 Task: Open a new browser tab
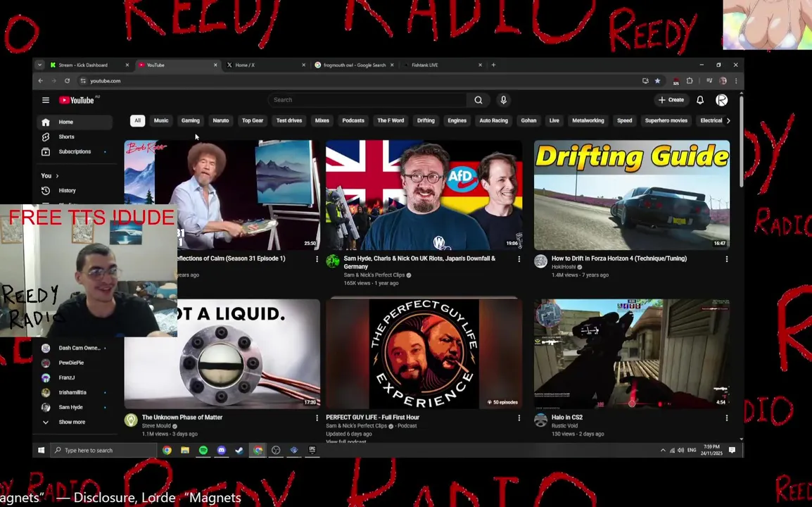(x=493, y=65)
